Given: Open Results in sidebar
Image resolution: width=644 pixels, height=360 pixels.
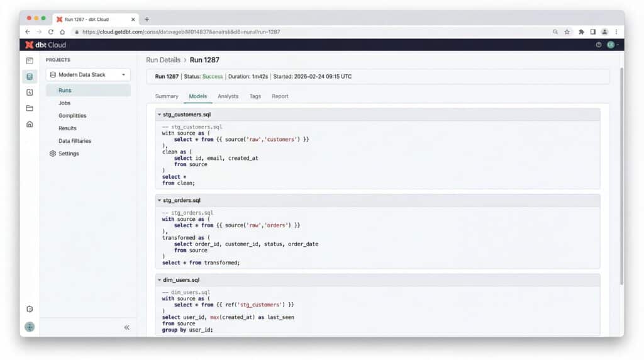Looking at the screenshot, I should coord(67,128).
